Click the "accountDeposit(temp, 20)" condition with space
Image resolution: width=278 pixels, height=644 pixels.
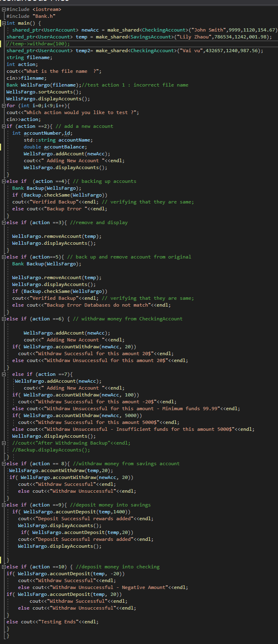click(x=64, y=594)
